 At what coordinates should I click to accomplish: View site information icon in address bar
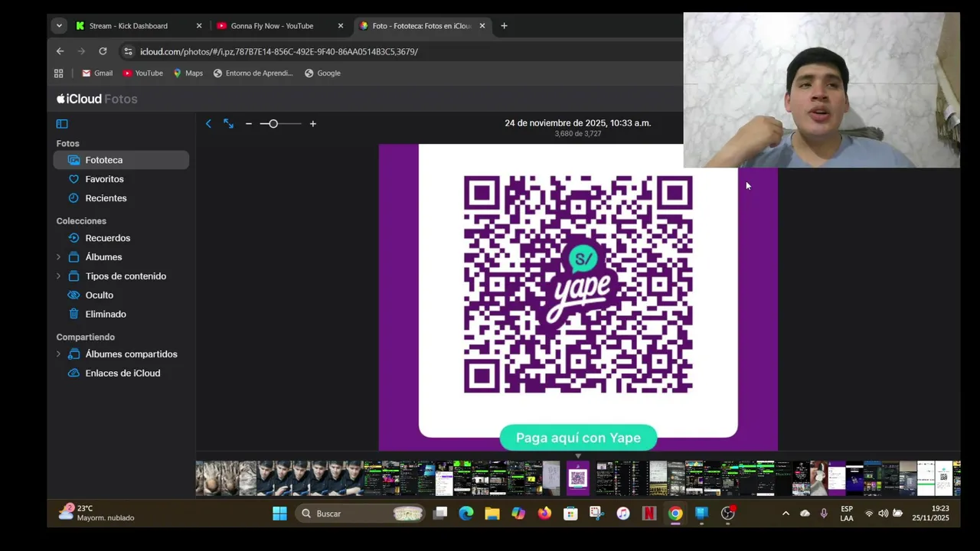pos(128,51)
